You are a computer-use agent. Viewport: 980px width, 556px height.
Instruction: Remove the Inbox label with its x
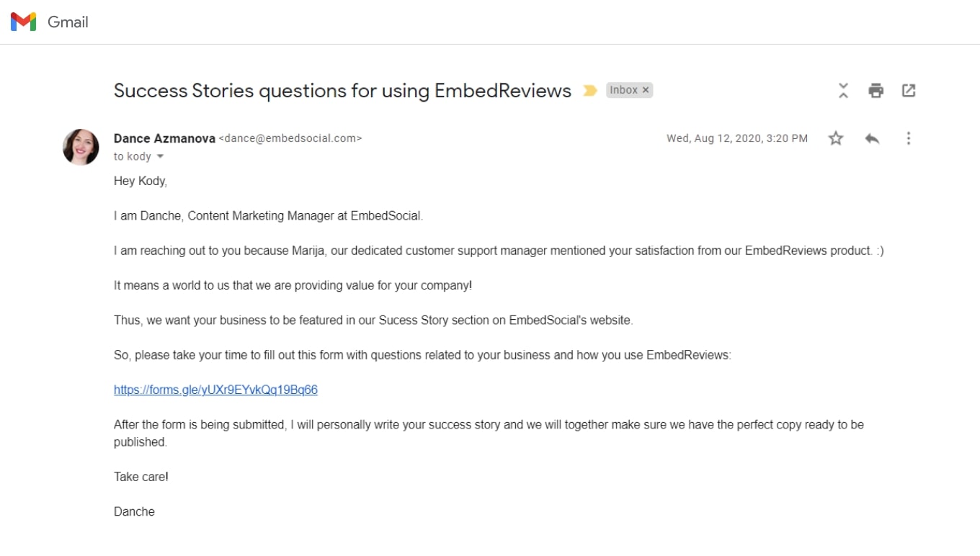[x=646, y=90]
